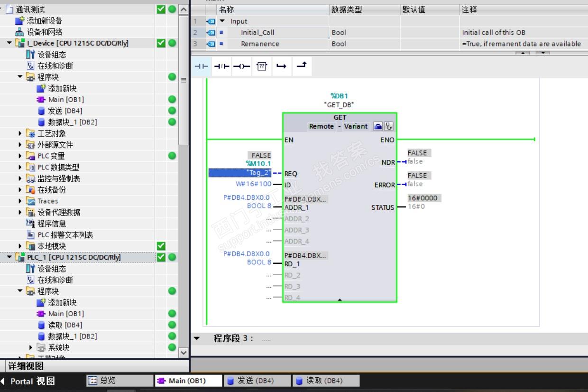Expand the 工艺对象 folder
588x392 pixels.
click(x=20, y=133)
